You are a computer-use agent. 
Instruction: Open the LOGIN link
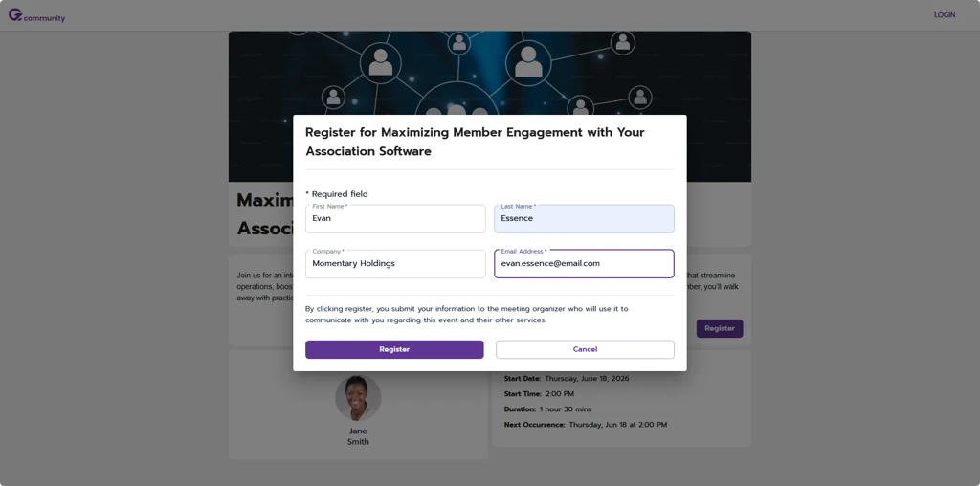coord(944,15)
